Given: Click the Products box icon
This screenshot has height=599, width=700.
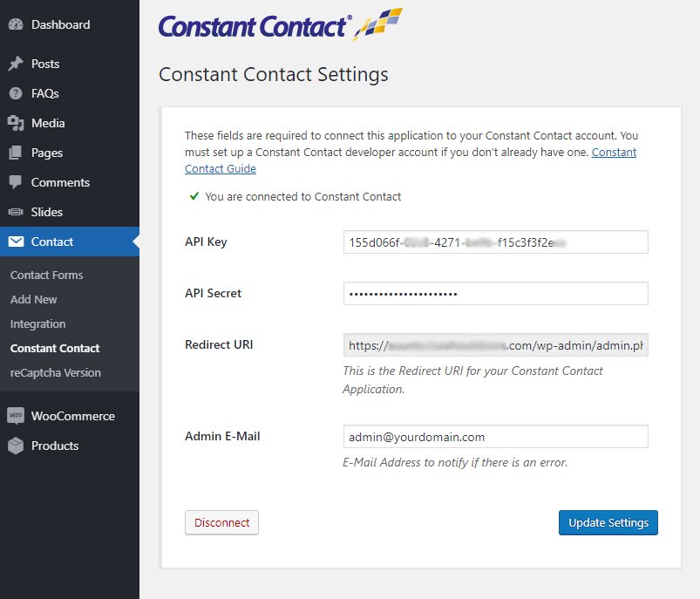Looking at the screenshot, I should (x=16, y=446).
